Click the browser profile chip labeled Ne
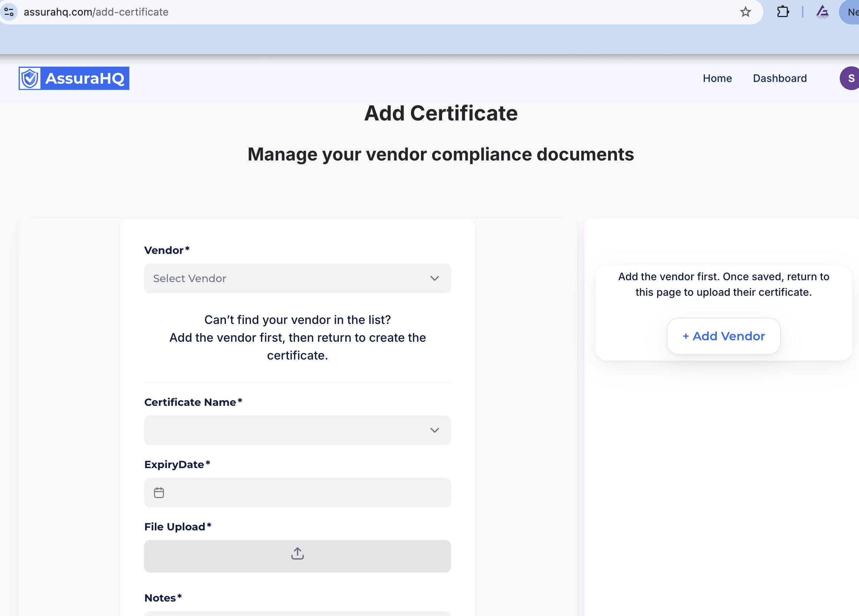 point(853,12)
